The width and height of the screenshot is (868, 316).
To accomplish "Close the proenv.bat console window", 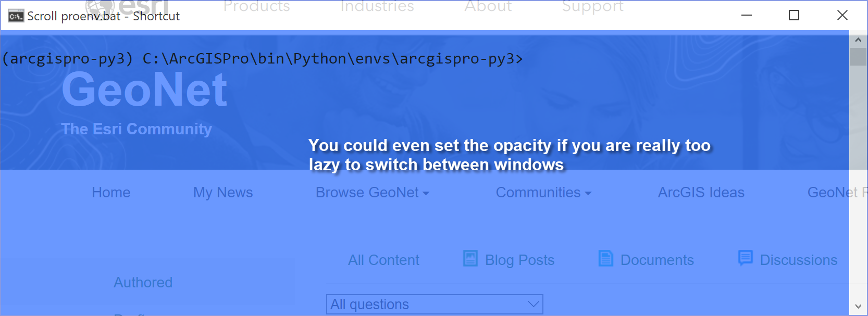I will click(x=842, y=15).
